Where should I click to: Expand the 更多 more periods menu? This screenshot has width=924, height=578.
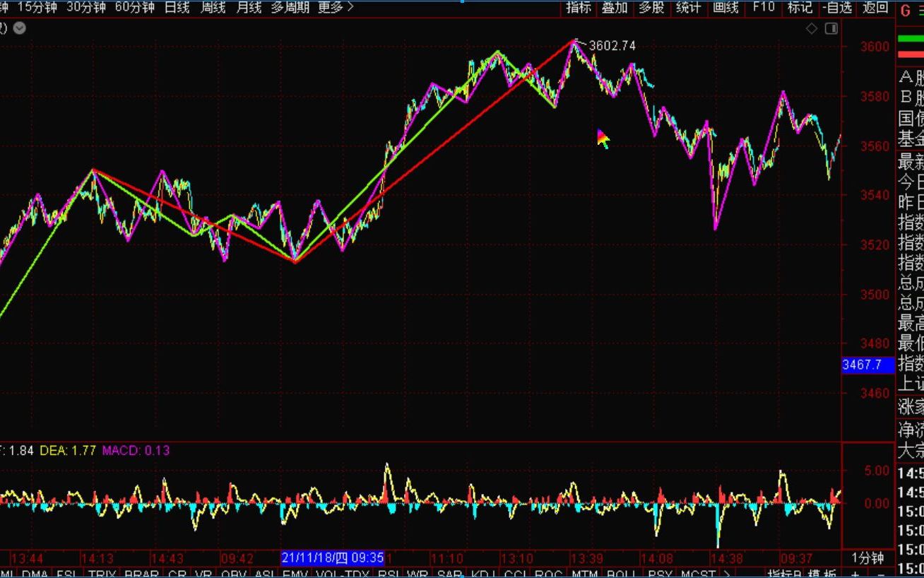336,7
